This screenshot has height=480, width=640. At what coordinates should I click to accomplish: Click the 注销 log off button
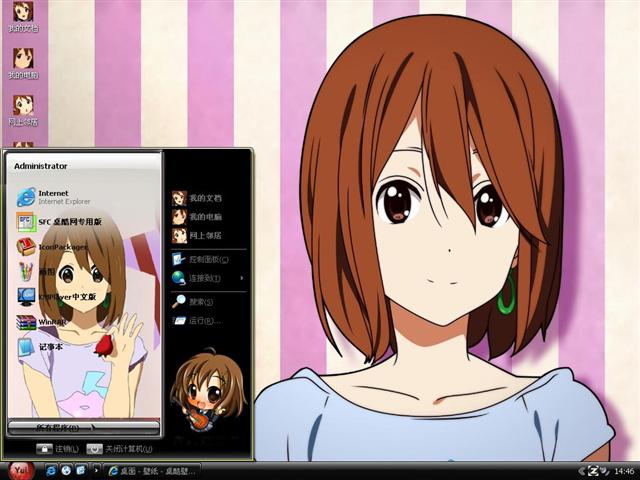[x=57, y=449]
